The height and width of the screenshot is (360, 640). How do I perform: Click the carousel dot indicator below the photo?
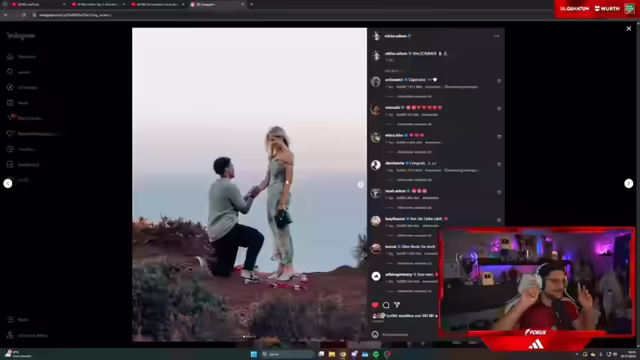point(249,337)
